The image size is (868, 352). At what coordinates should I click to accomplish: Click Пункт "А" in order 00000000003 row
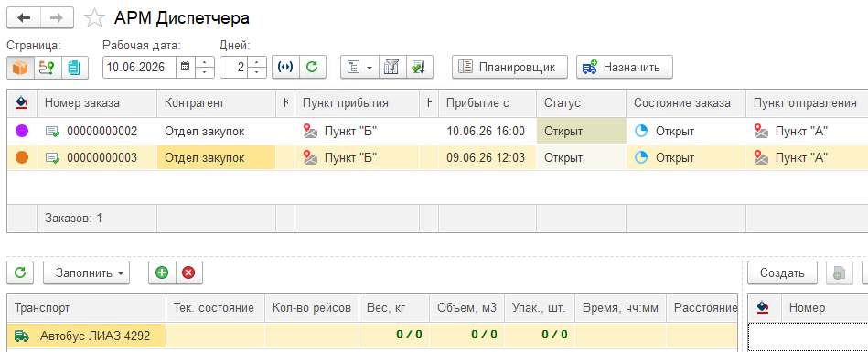[x=801, y=158]
